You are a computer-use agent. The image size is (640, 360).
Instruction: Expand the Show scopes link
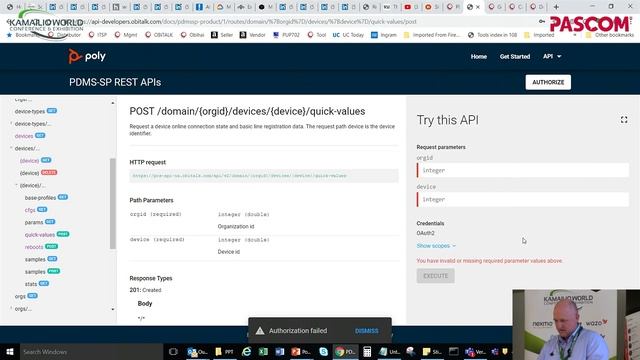tap(436, 246)
